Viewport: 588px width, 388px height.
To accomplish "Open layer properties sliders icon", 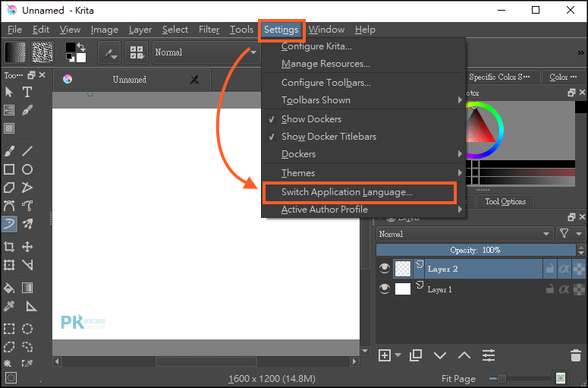I will tap(489, 355).
